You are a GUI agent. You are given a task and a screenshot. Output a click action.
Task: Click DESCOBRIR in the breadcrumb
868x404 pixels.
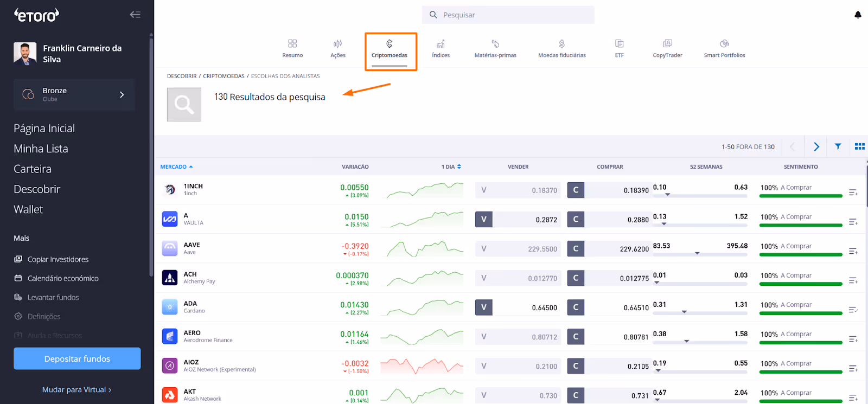182,76
